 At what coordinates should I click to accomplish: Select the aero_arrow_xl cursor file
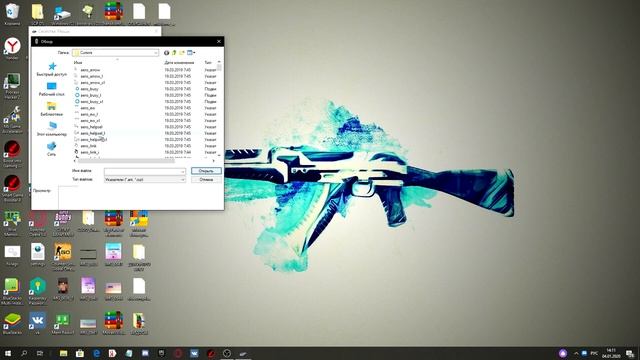coord(92,82)
